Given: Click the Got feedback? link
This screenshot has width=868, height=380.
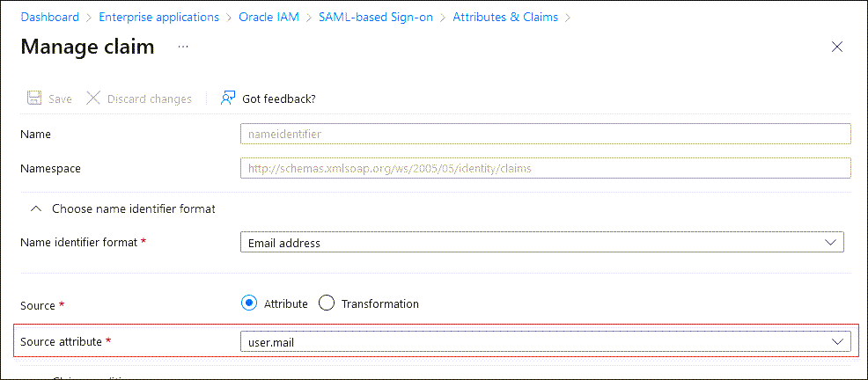Looking at the screenshot, I should (278, 99).
